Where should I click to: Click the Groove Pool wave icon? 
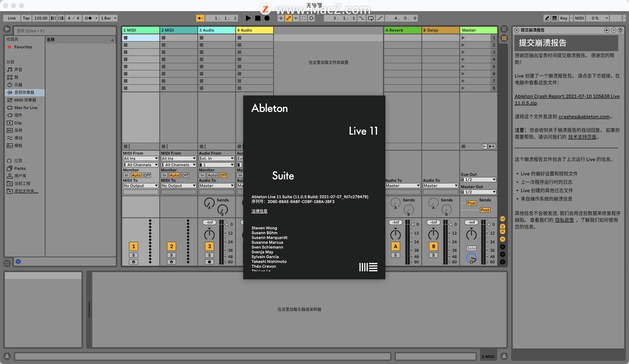7,263
